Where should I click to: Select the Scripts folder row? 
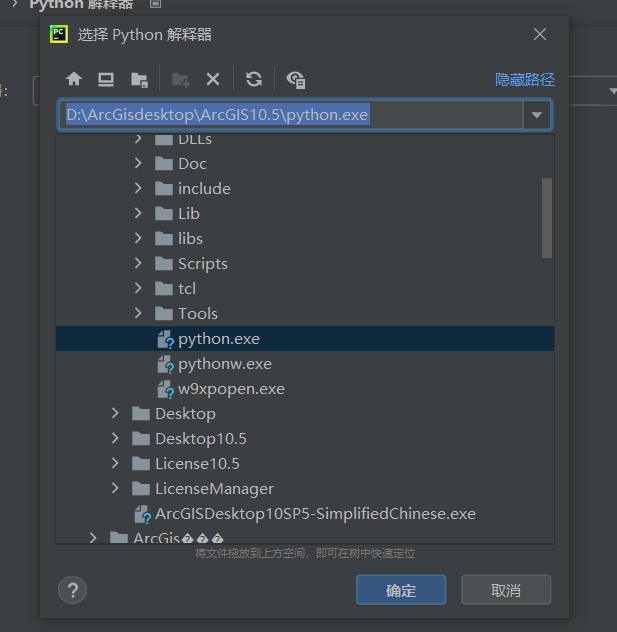[x=305, y=264]
